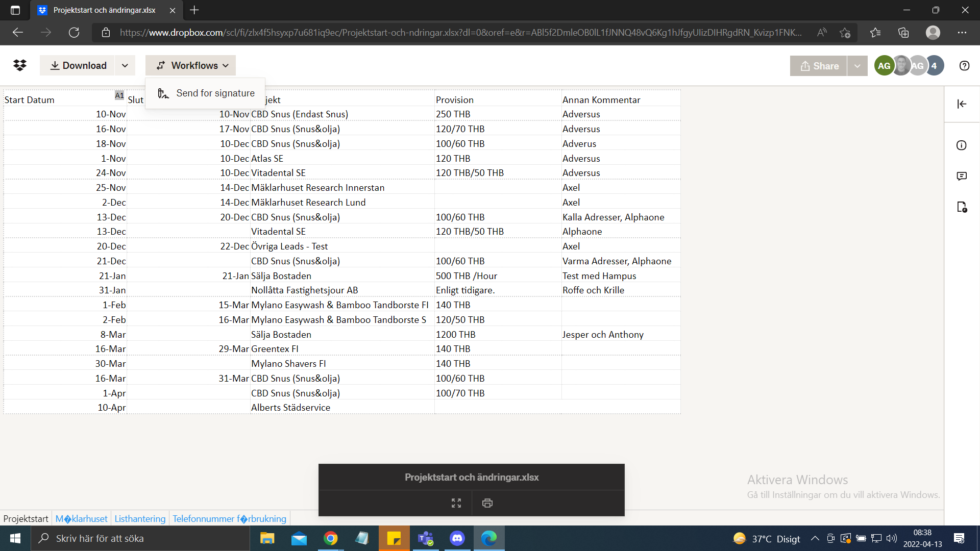
Task: Click Discord taskbar icon
Action: 458,538
